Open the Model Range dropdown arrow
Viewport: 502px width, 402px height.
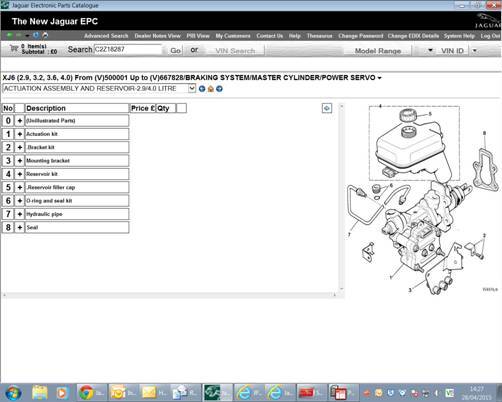click(430, 50)
